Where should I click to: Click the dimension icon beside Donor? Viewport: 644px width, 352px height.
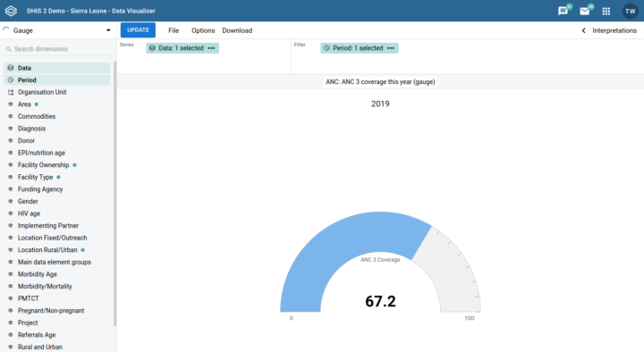(11, 140)
